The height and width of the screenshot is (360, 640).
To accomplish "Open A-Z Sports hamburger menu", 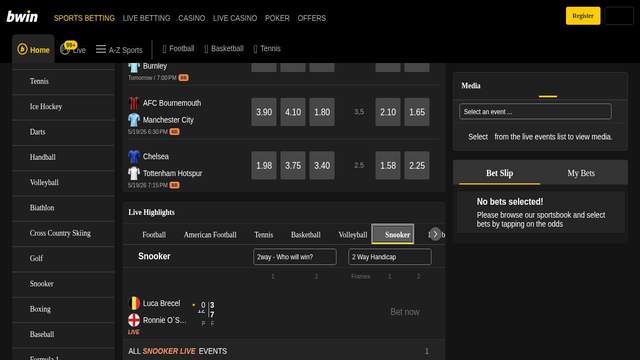I will [x=101, y=49].
